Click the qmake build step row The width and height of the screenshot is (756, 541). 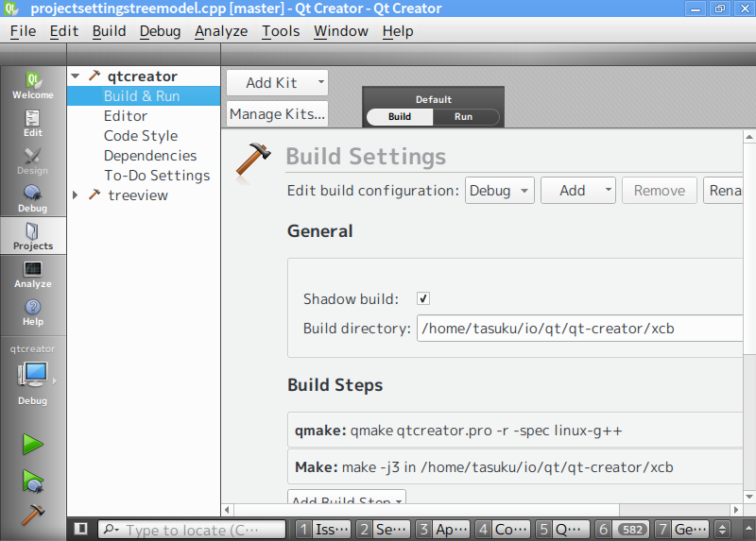[515, 430]
